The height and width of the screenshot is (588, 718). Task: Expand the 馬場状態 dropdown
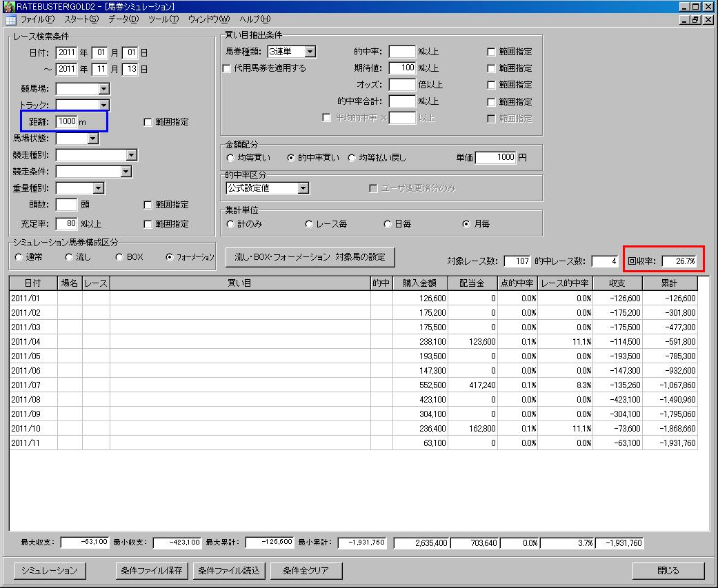93,138
